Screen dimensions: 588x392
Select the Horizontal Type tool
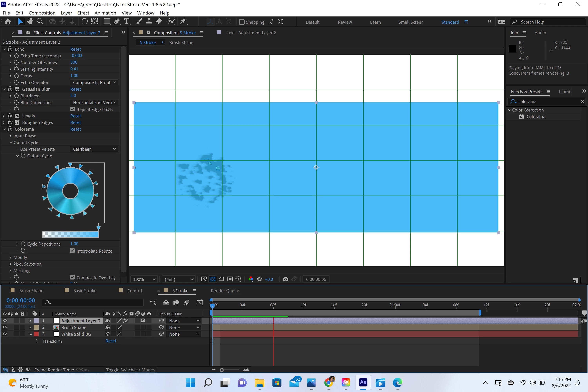127,22
